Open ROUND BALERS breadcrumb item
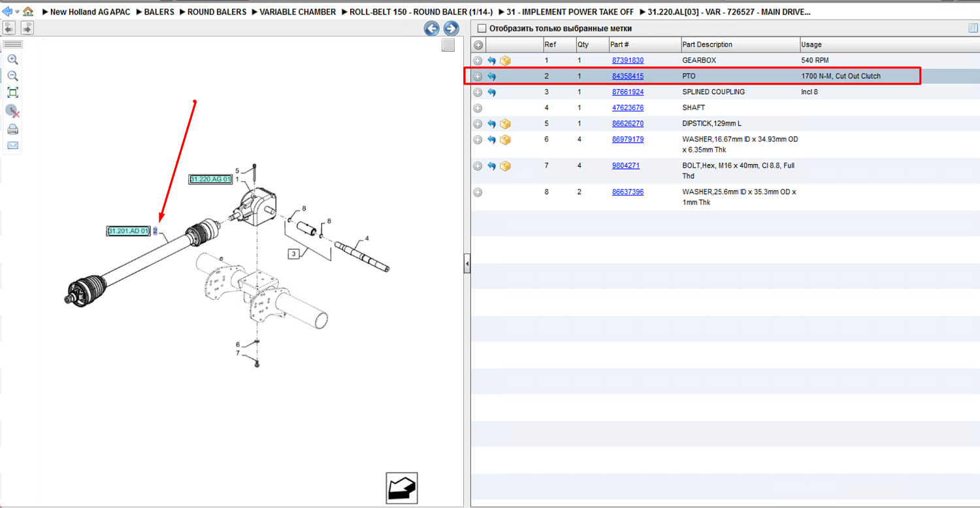Image resolution: width=980 pixels, height=508 pixels. pyautogui.click(x=217, y=12)
